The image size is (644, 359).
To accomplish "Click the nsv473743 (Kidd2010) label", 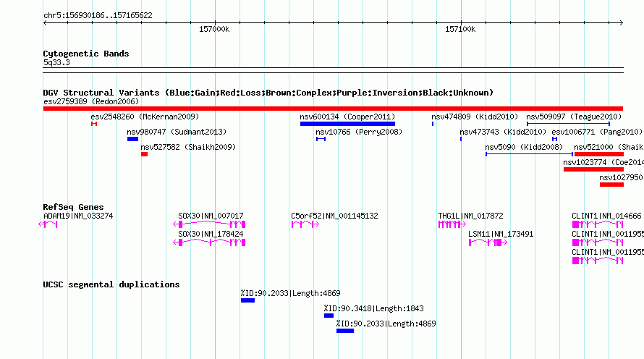I will (503, 132).
